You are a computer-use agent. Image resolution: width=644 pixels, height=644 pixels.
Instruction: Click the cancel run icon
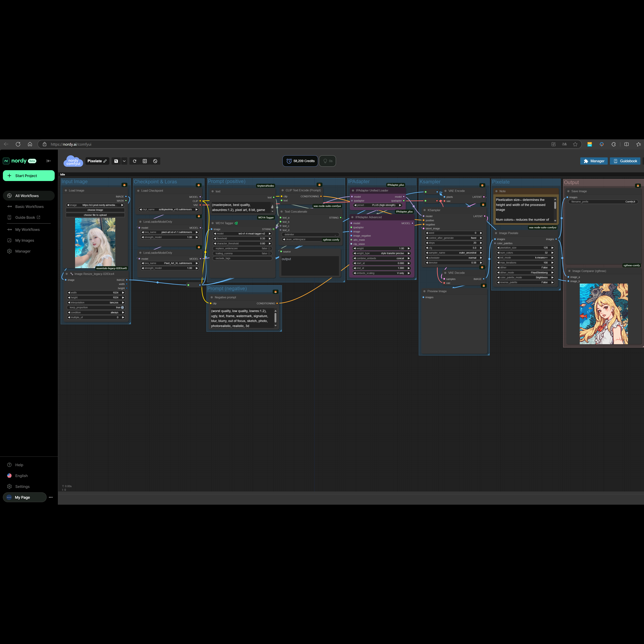pyautogui.click(x=155, y=161)
